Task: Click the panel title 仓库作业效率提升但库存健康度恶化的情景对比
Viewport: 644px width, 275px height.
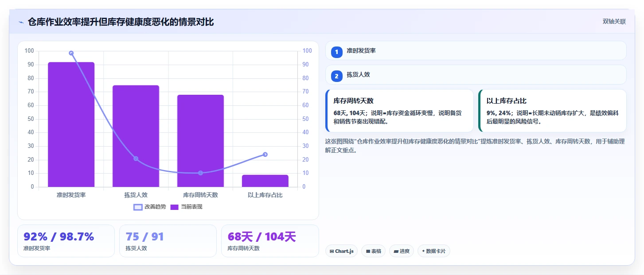Action: [x=121, y=22]
